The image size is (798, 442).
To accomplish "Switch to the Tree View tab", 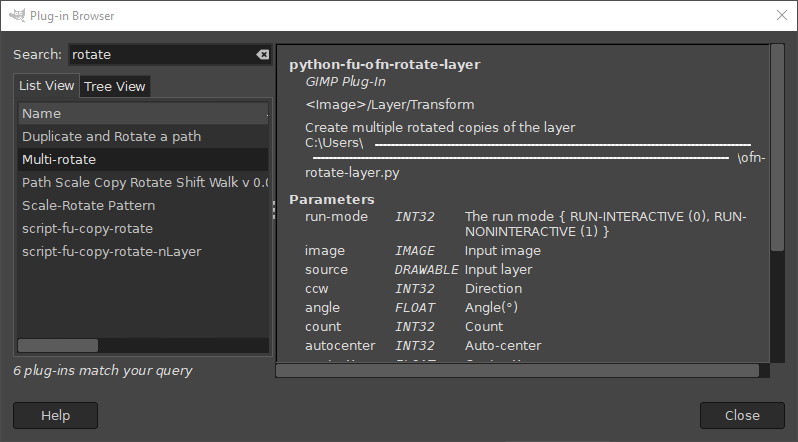I will (115, 87).
